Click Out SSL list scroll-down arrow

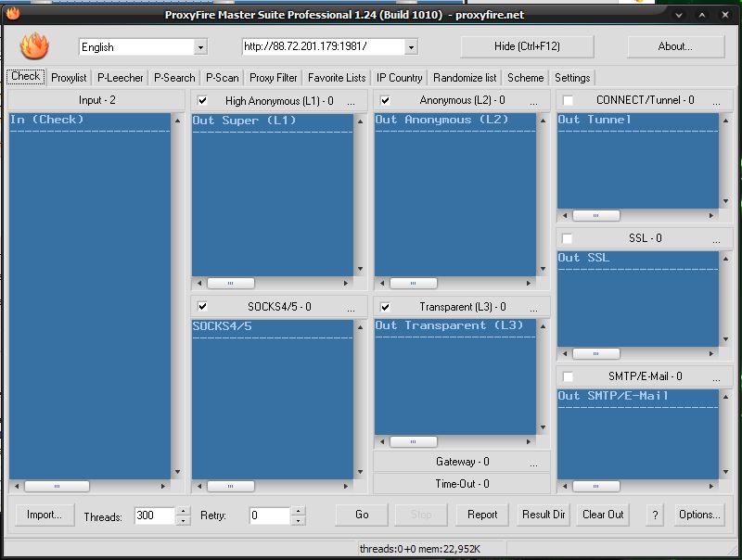click(x=725, y=339)
